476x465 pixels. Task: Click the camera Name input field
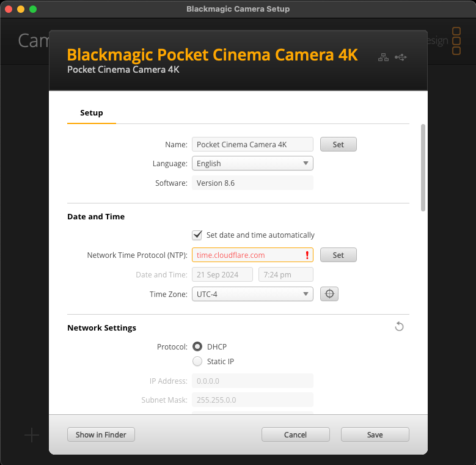point(252,144)
